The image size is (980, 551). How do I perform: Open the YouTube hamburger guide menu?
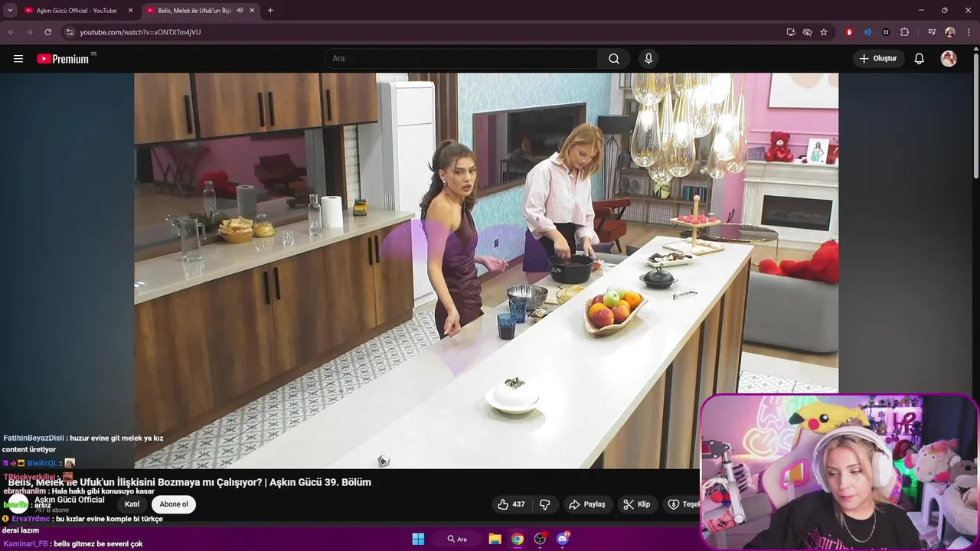pos(18,59)
